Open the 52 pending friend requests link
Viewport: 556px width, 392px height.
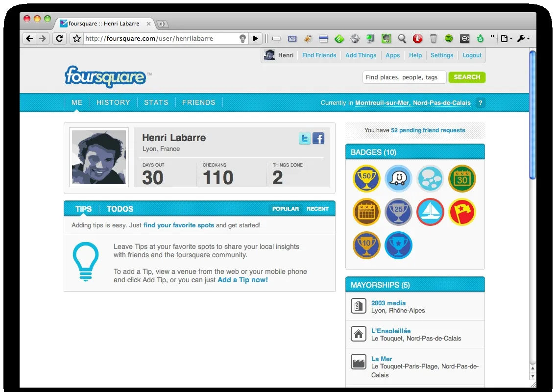pos(428,130)
